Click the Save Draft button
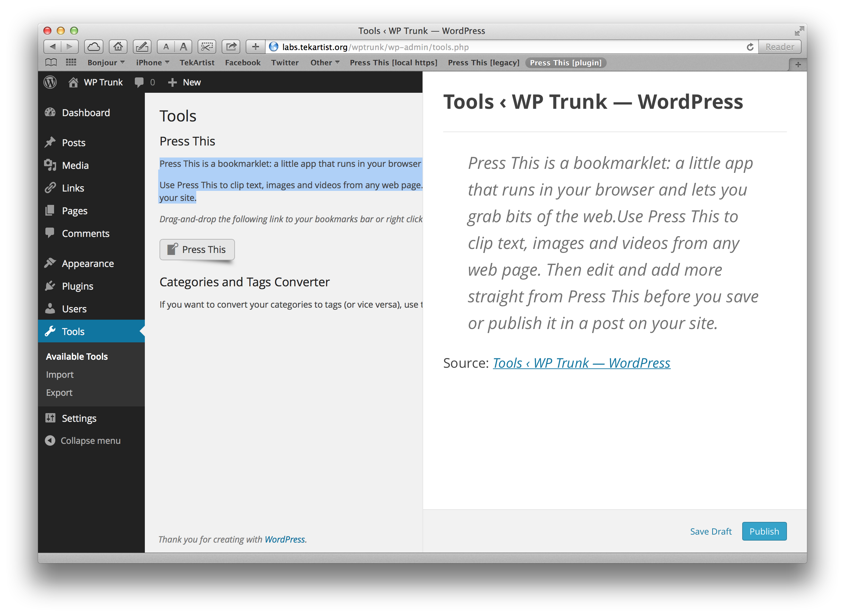Viewport: 845px width, 616px height. 711,531
